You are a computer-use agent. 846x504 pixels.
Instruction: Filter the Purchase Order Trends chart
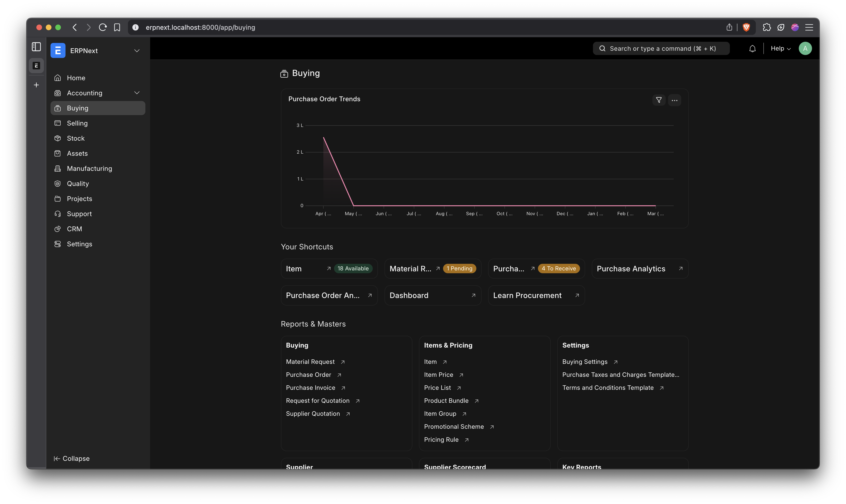pyautogui.click(x=658, y=100)
